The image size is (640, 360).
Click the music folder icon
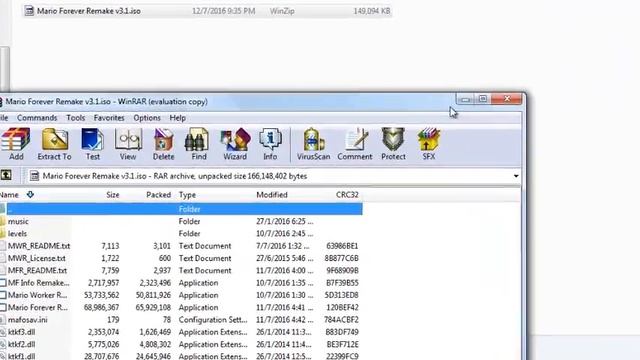click(x=3, y=221)
